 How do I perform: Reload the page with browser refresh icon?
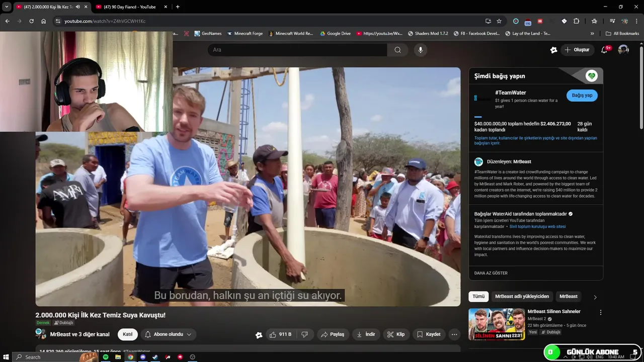[31, 21]
